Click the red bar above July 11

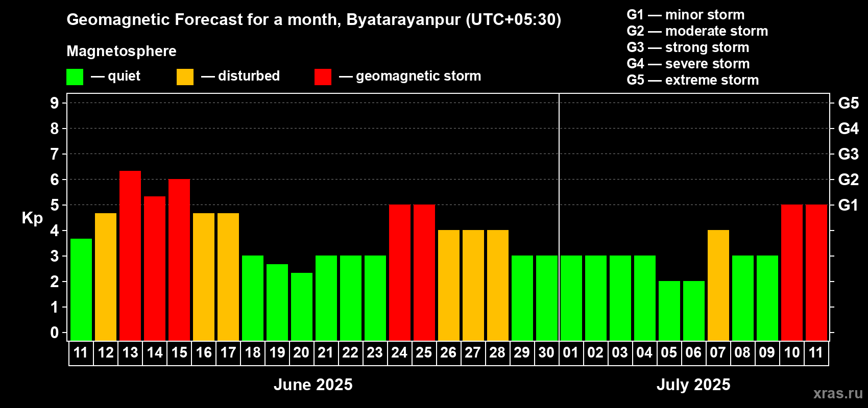click(816, 272)
